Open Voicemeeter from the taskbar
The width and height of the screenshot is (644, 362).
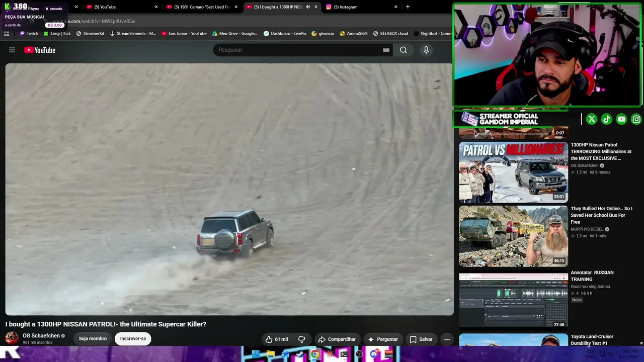[388, 354]
